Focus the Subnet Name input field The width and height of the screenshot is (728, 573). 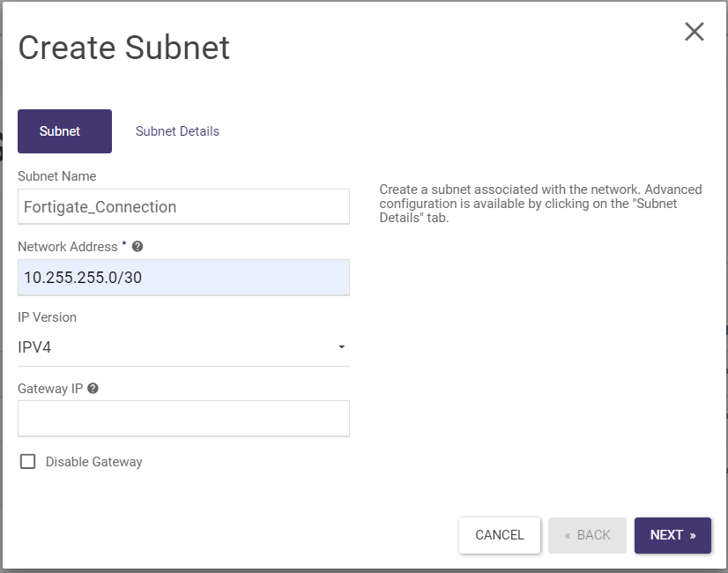[x=183, y=207]
